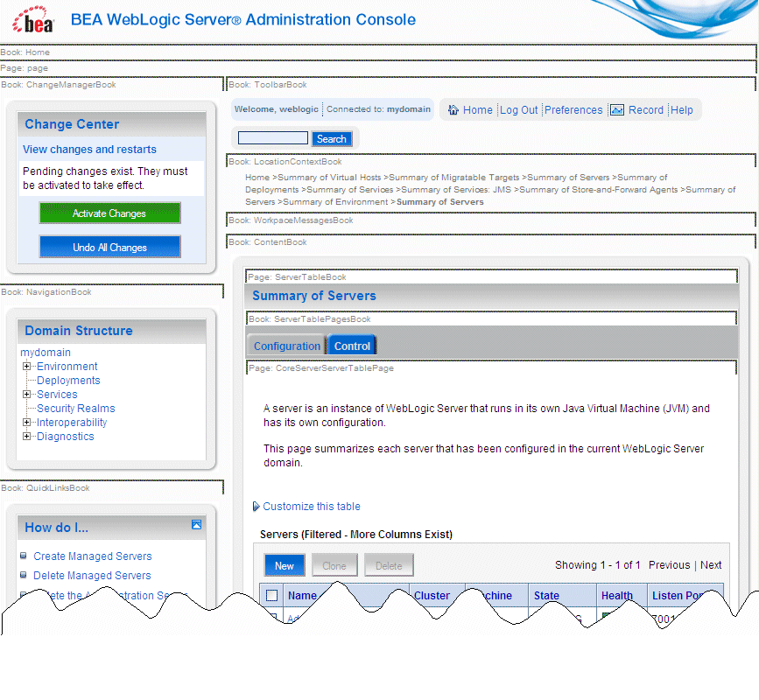The image size is (759, 700).
Task: Expand the Diagnostics tree node
Action: coord(26,436)
